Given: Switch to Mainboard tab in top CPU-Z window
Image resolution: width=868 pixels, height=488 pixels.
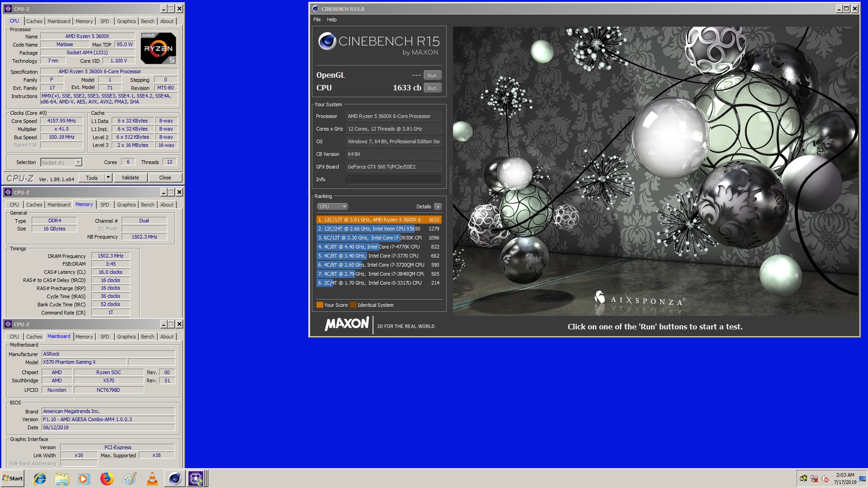Looking at the screenshot, I should (59, 21).
